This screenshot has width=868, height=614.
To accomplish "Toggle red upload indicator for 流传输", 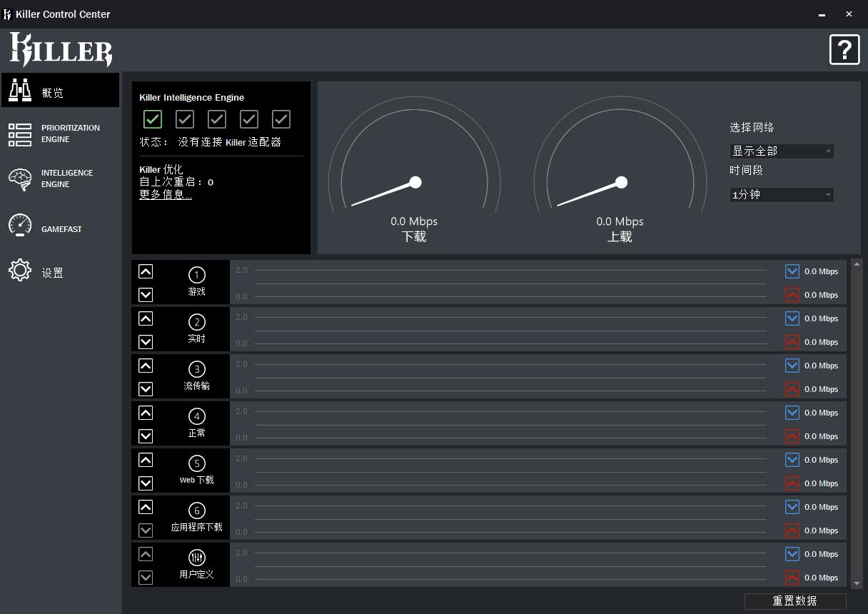I will point(792,388).
